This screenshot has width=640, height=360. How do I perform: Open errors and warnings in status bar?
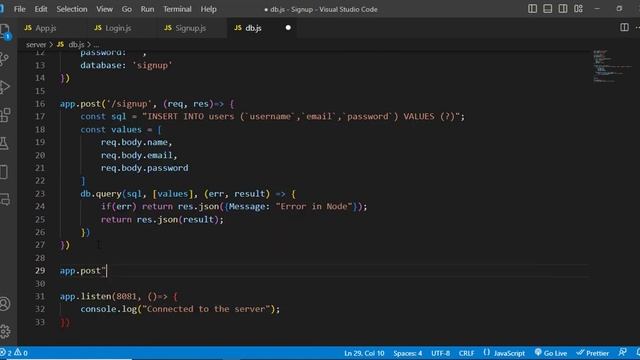tap(15, 353)
